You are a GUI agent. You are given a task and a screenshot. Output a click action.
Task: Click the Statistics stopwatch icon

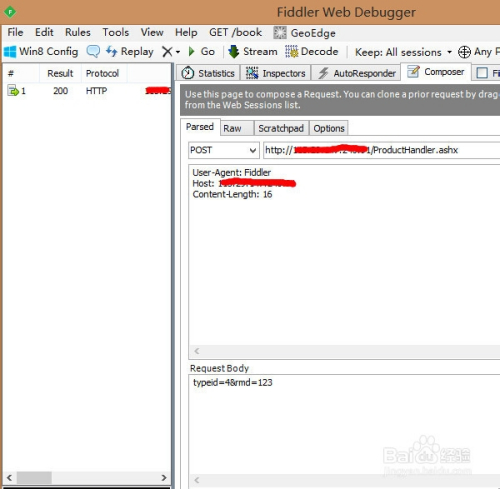tap(188, 73)
